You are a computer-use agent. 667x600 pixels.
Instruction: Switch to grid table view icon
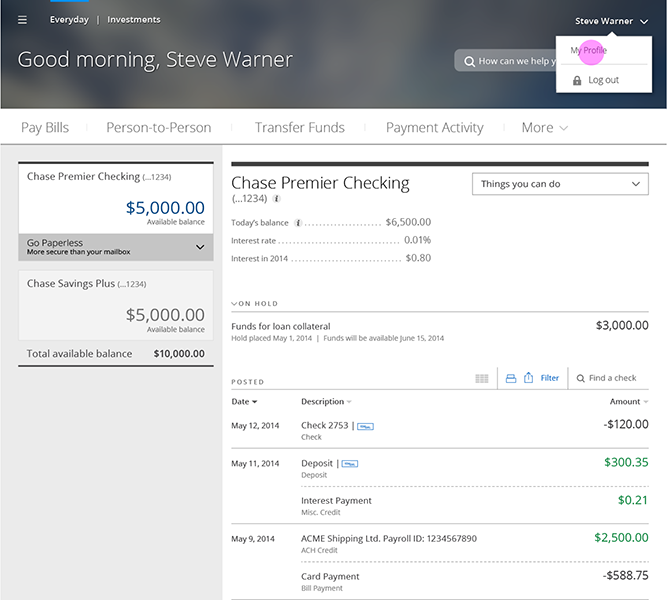(482, 378)
